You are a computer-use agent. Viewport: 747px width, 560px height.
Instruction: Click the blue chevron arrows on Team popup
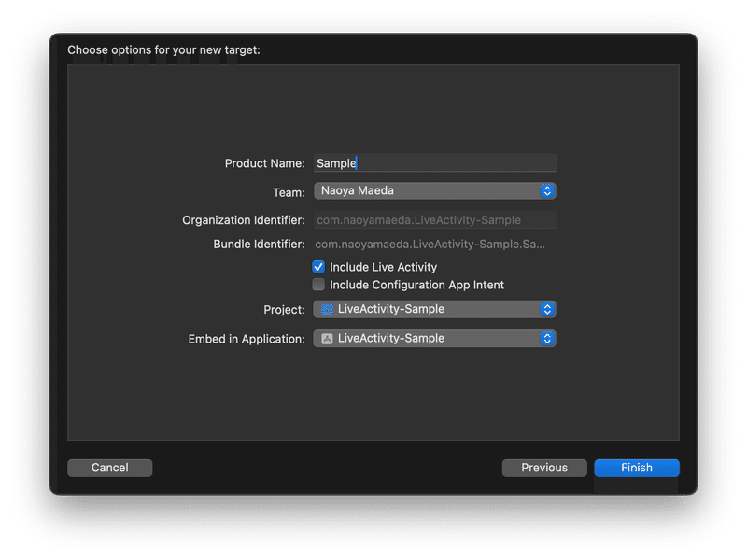pyautogui.click(x=548, y=190)
